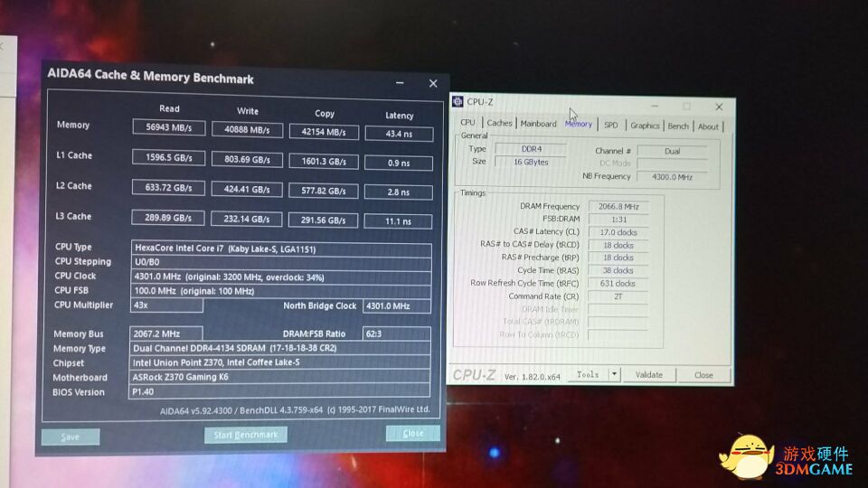Minimize the AIDA64 benchmark window
This screenshot has height=488, width=868.
coord(400,83)
